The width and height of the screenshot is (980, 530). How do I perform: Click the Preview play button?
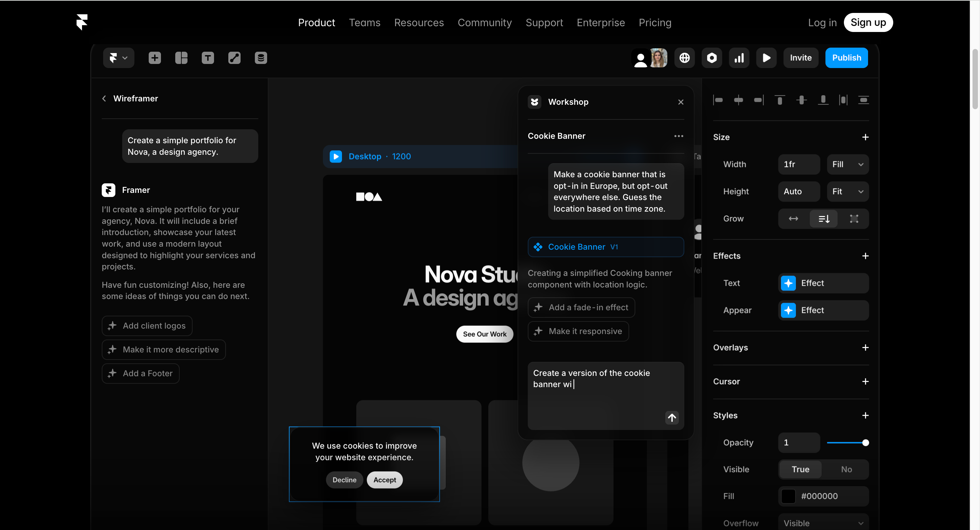(x=766, y=58)
